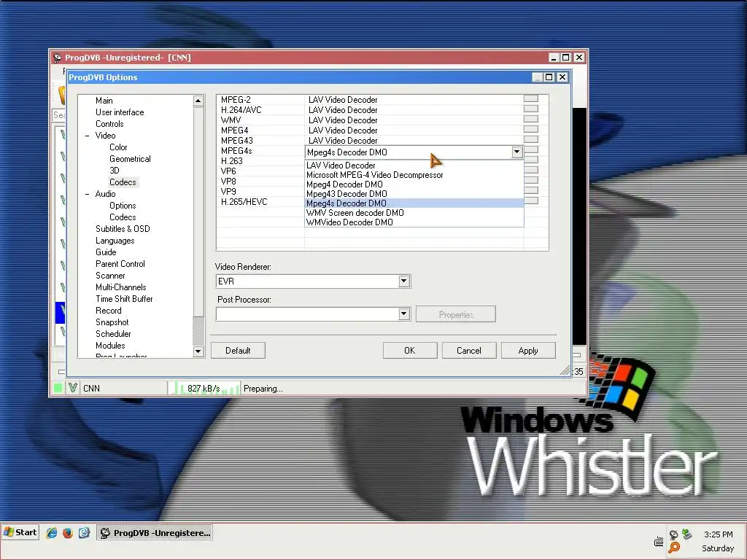747x560 pixels.
Task: Click the settings button on H.265/HEVC row
Action: tap(531, 201)
